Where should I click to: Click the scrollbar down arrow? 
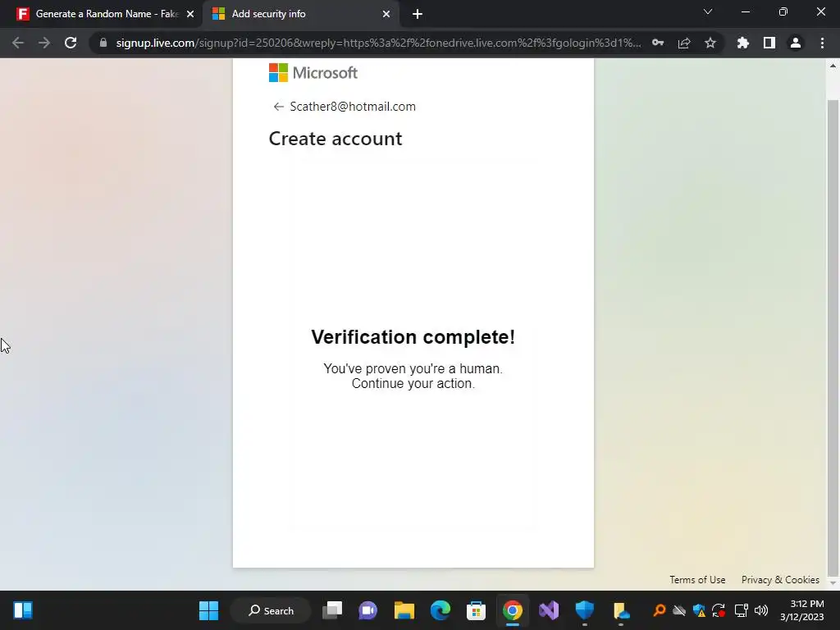833,582
